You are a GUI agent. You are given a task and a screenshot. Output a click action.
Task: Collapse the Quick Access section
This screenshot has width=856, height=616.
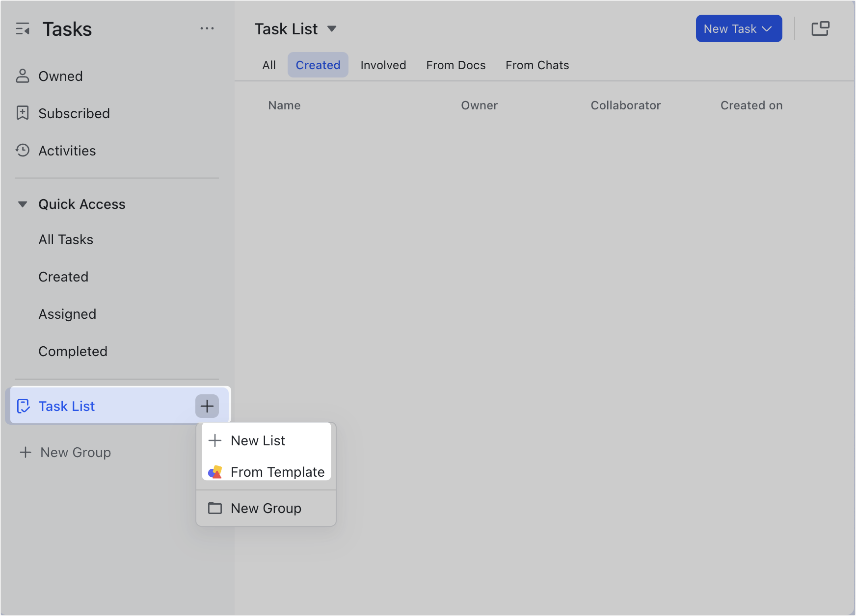tap(23, 204)
